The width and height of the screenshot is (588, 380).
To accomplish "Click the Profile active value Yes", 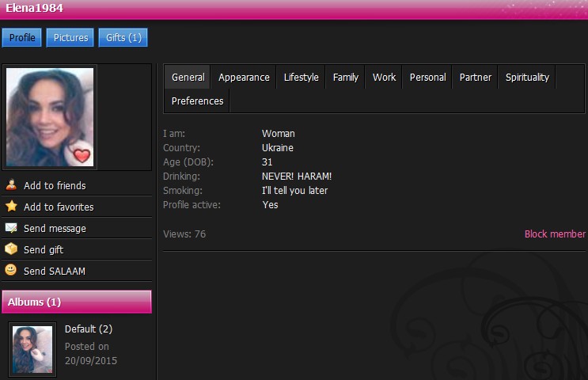I will click(270, 205).
